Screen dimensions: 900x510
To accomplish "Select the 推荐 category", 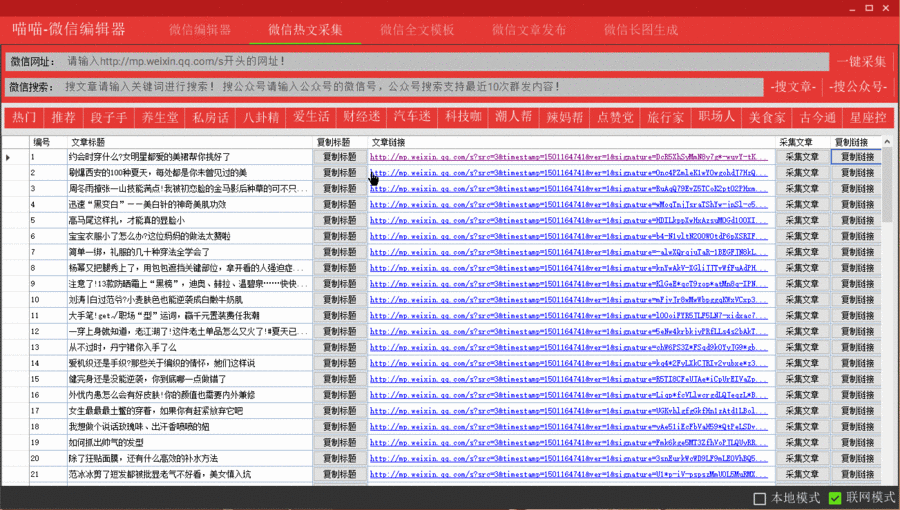I will pos(64,118).
